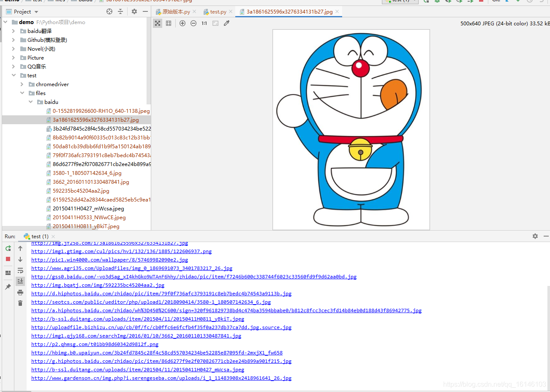Image resolution: width=550 pixels, height=392 pixels.
Task: Expand the Picture folder
Action: [x=14, y=57]
